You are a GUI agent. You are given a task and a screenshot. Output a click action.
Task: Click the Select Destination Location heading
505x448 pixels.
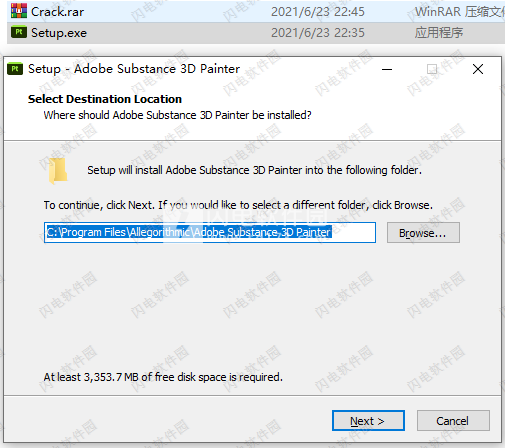click(x=105, y=99)
